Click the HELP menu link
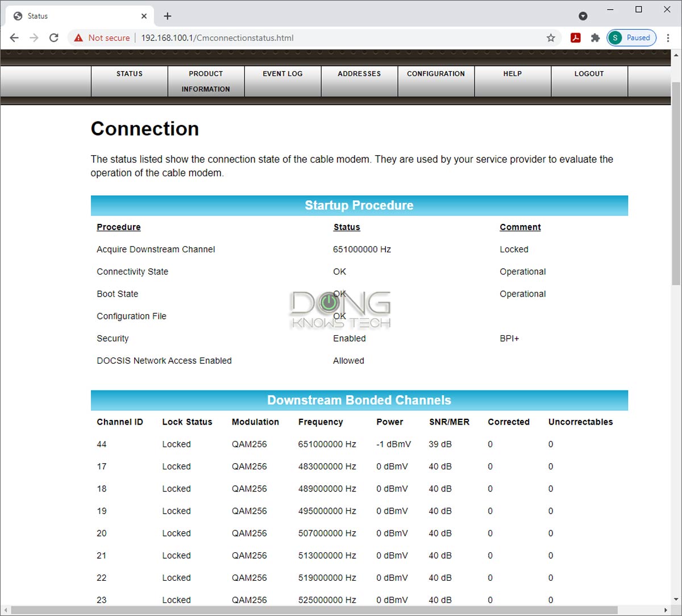682x616 pixels. tap(512, 74)
